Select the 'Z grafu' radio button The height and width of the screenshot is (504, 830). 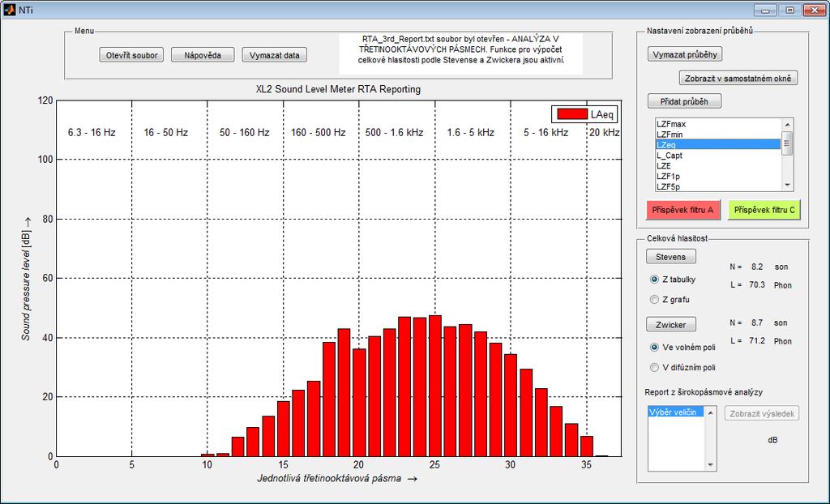click(654, 300)
